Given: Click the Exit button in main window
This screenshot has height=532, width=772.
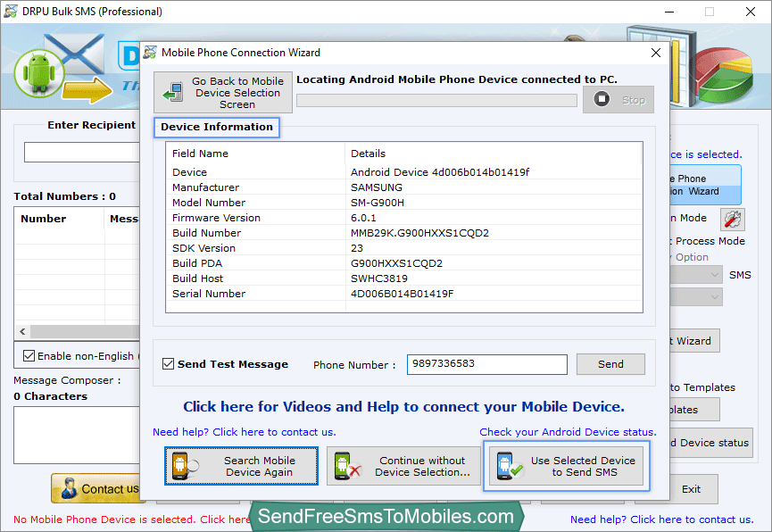Looking at the screenshot, I should tap(691, 489).
